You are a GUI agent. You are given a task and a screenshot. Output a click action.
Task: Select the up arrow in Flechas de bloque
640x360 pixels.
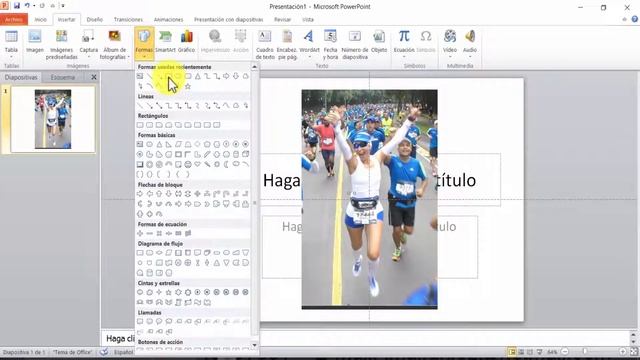(x=159, y=194)
